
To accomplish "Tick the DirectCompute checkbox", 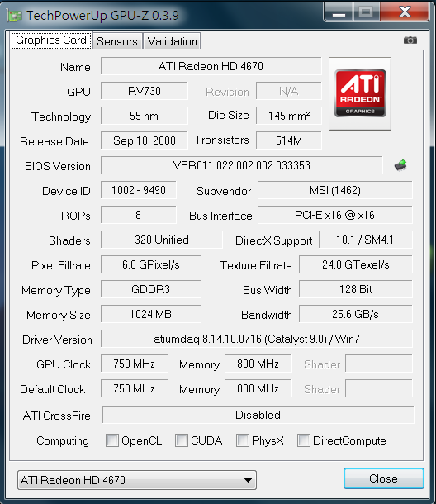I will (304, 440).
